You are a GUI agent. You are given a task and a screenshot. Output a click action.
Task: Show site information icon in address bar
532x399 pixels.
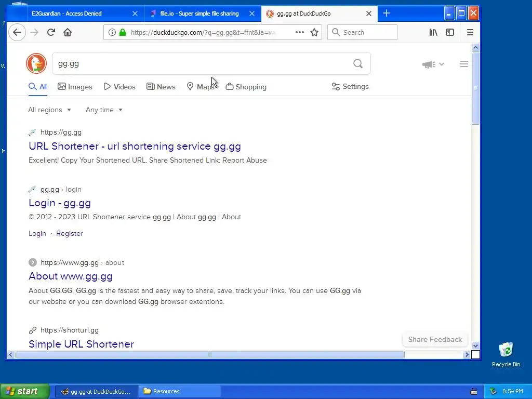click(112, 32)
